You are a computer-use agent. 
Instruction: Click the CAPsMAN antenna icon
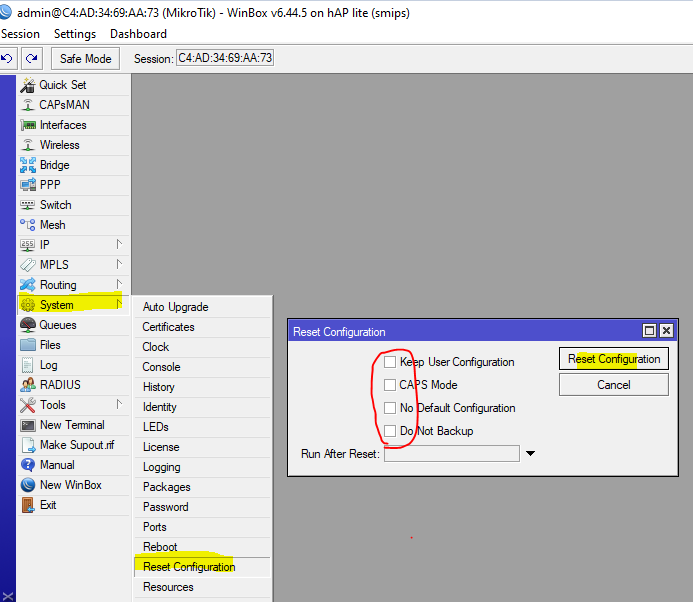[27, 105]
